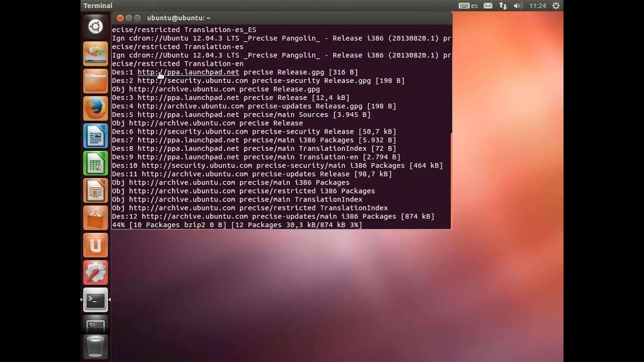Show the calendar from the 11:24 clock
The image size is (644, 362).
coord(538,6)
